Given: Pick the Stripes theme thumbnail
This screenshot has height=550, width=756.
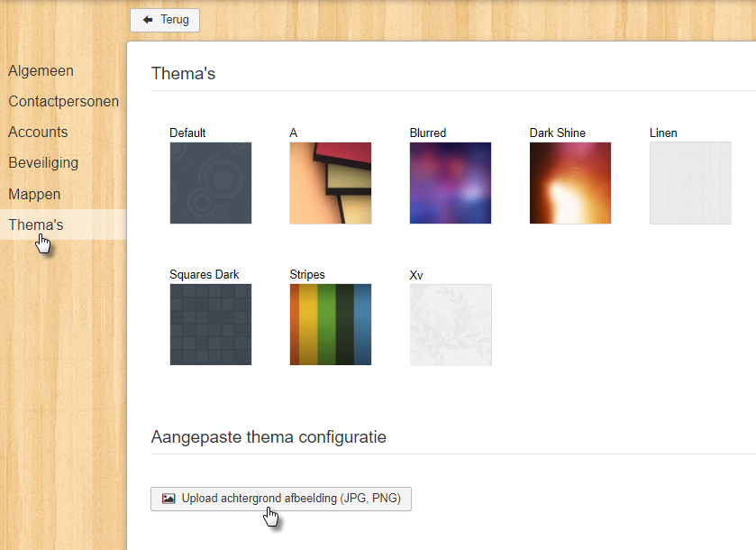Looking at the screenshot, I should pos(331,325).
